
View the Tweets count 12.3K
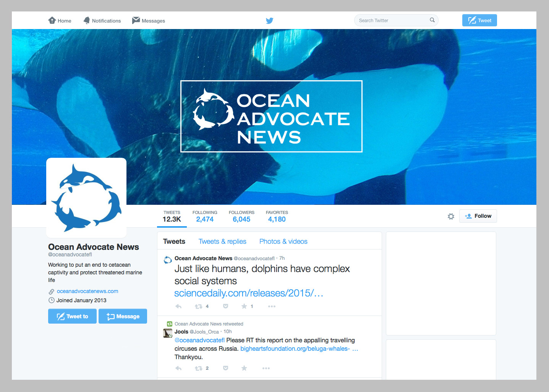tap(172, 216)
